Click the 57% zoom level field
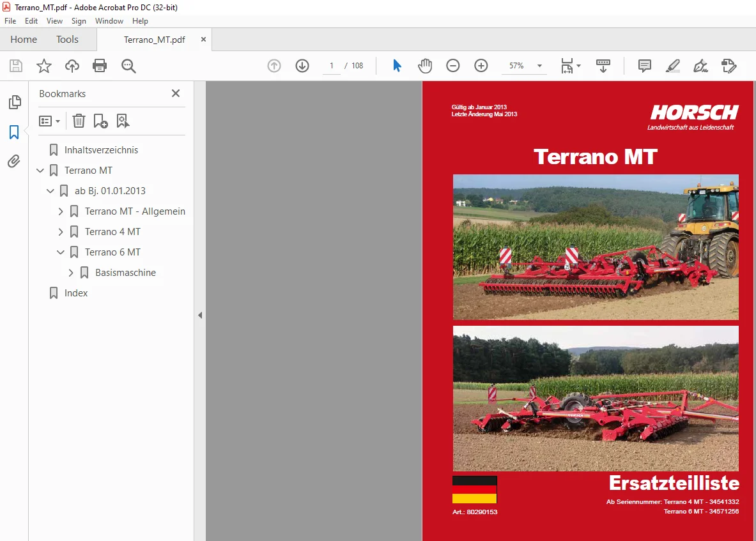This screenshot has width=756, height=541. [516, 66]
